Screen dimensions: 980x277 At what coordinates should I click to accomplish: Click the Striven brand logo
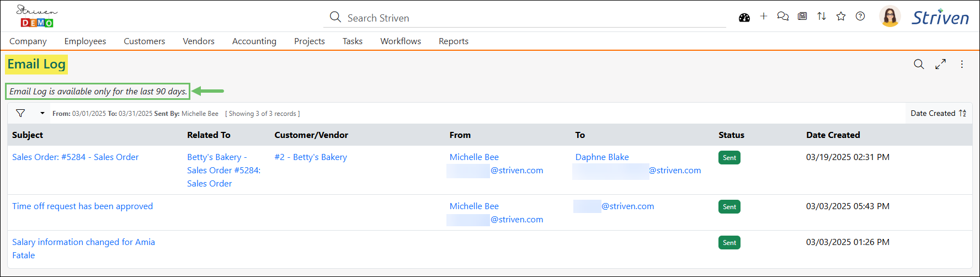pos(940,17)
